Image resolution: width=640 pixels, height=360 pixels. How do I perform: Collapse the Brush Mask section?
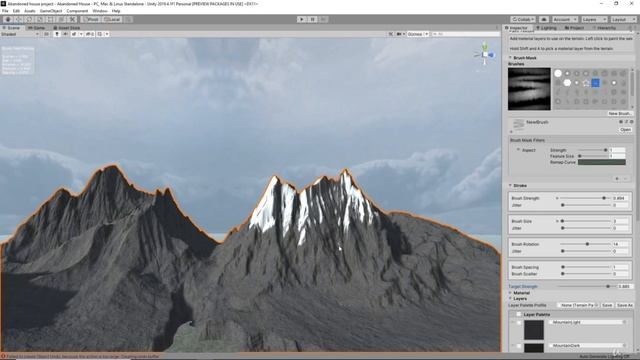tap(510, 58)
